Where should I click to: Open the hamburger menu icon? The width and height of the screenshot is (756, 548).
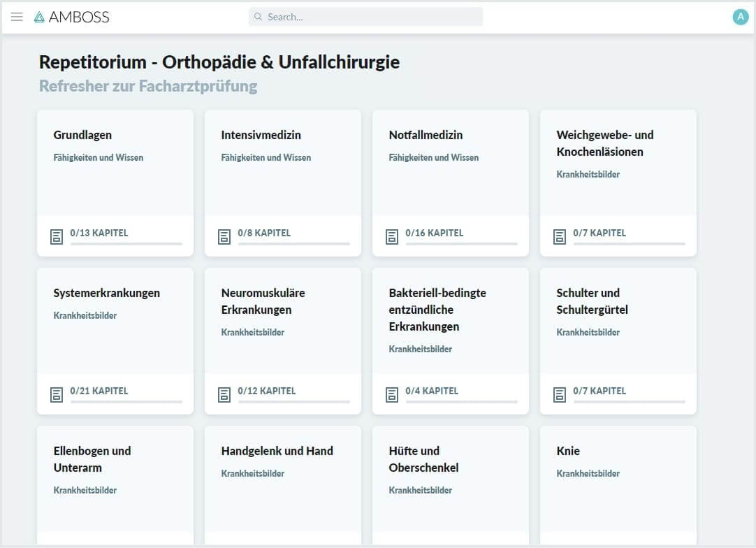coord(17,17)
